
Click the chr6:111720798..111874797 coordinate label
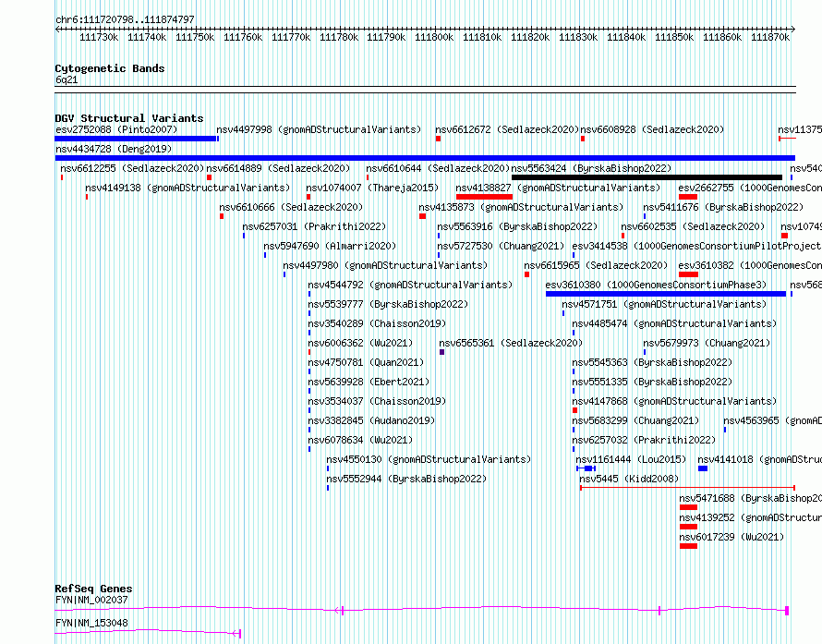pos(125,19)
